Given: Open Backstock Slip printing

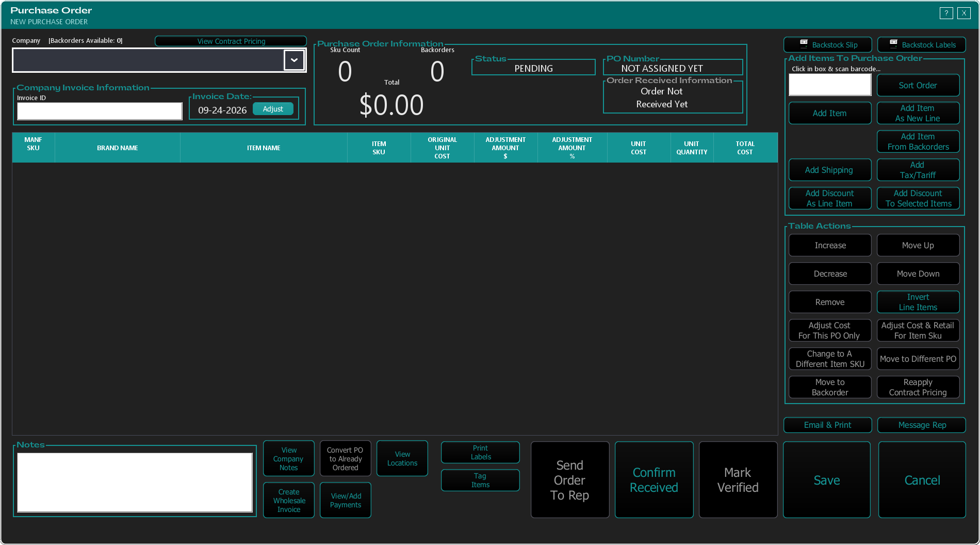Looking at the screenshot, I should 828,45.
